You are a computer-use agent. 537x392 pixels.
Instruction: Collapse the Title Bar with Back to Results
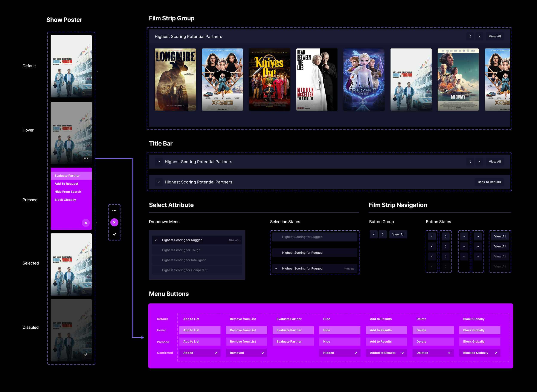[x=159, y=182]
